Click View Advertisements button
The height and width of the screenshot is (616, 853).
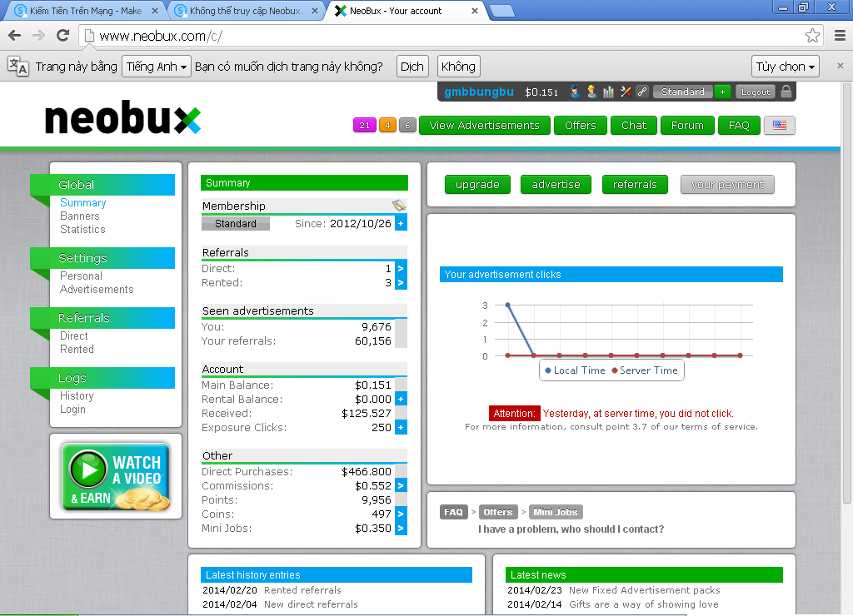tap(485, 126)
